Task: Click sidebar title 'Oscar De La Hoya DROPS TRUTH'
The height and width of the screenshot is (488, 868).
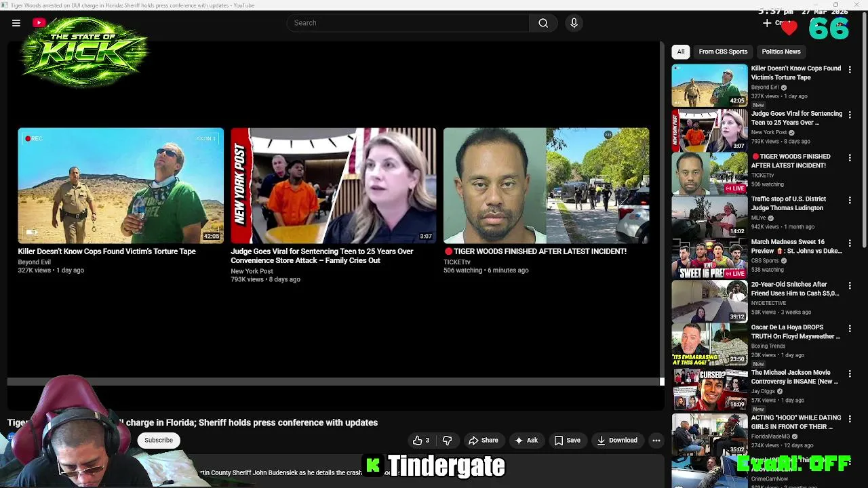Action: pos(795,332)
